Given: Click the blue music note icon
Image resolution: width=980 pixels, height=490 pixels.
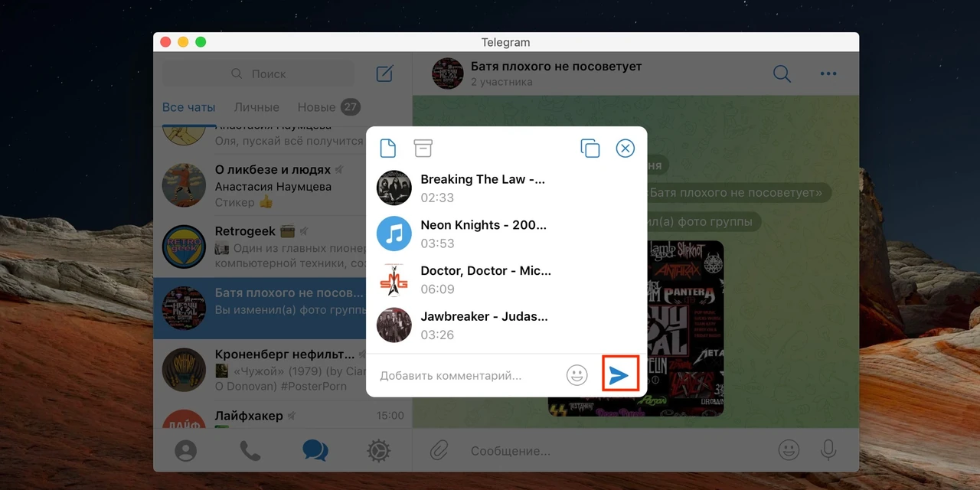Looking at the screenshot, I should pyautogui.click(x=394, y=234).
